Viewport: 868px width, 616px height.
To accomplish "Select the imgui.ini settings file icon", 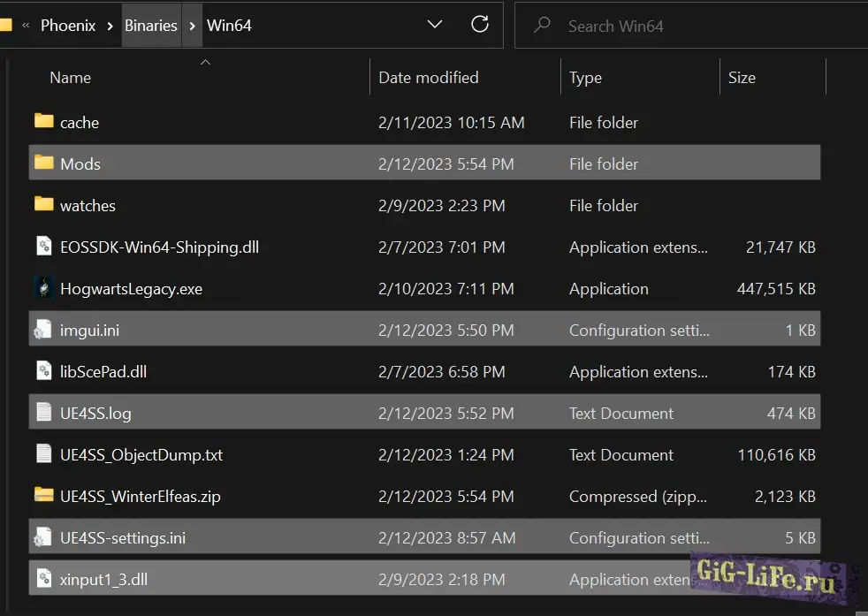I will tap(44, 331).
